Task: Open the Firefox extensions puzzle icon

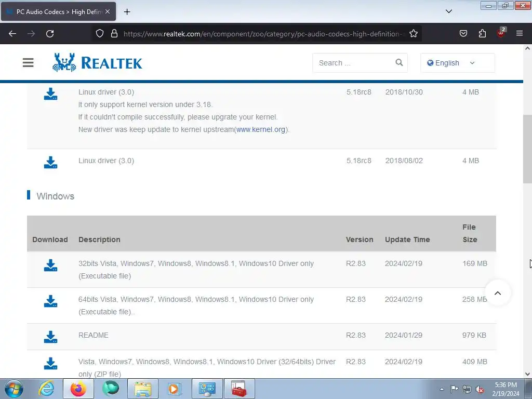Action: click(x=482, y=33)
